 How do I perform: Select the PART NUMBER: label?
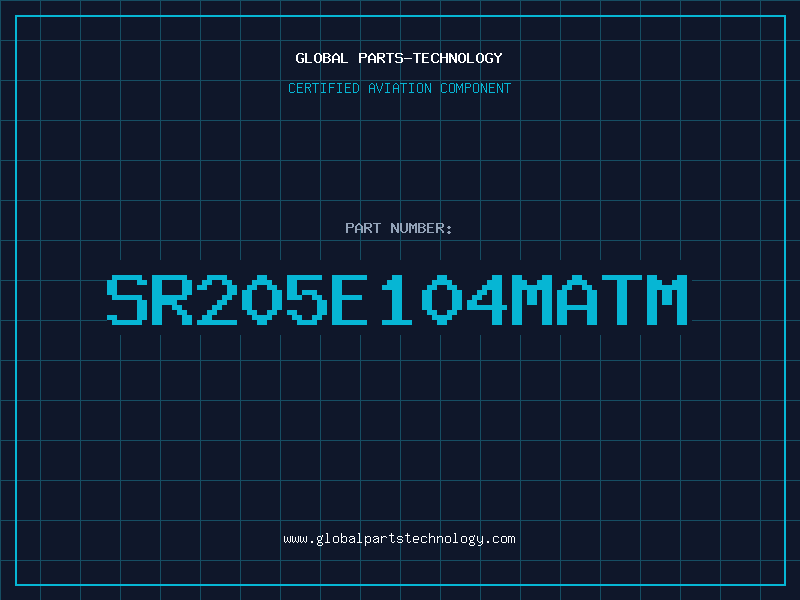pyautogui.click(x=399, y=228)
